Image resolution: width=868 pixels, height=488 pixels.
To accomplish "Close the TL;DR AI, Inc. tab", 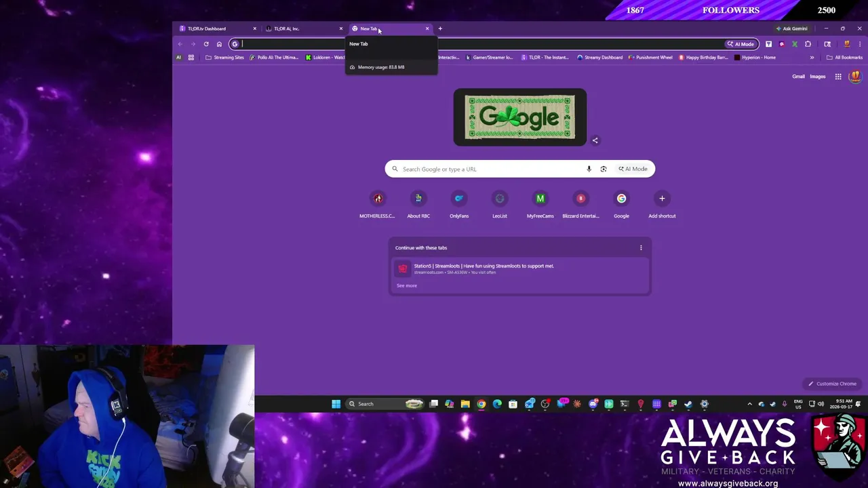I will pyautogui.click(x=340, y=28).
